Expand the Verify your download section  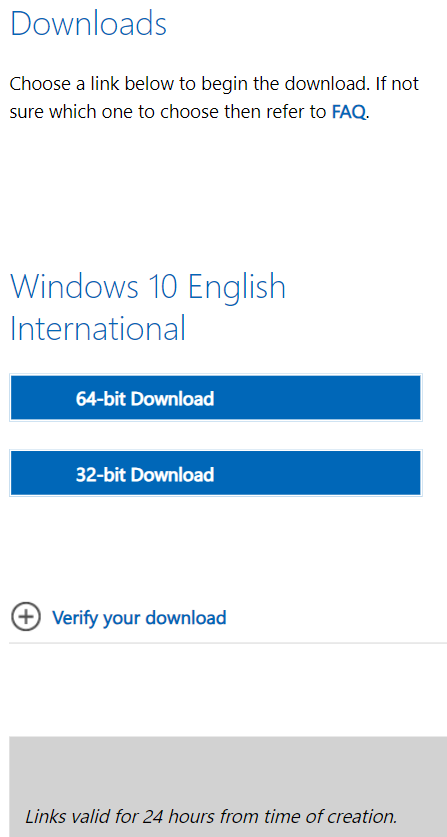coord(119,618)
